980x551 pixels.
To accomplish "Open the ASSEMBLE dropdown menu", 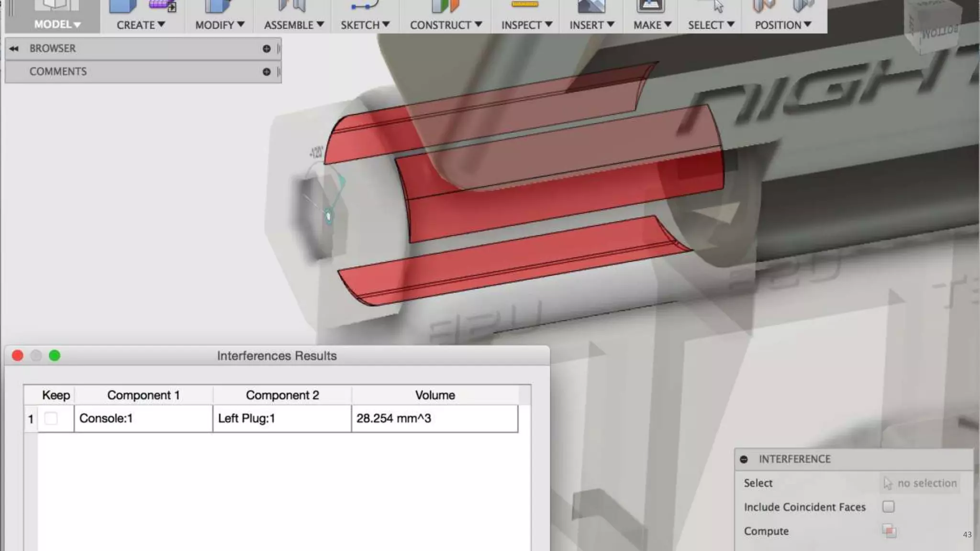I will click(294, 25).
